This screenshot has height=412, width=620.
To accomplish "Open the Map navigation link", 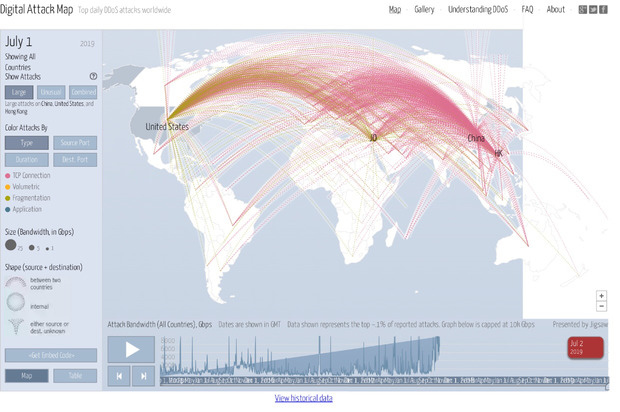I will [395, 9].
